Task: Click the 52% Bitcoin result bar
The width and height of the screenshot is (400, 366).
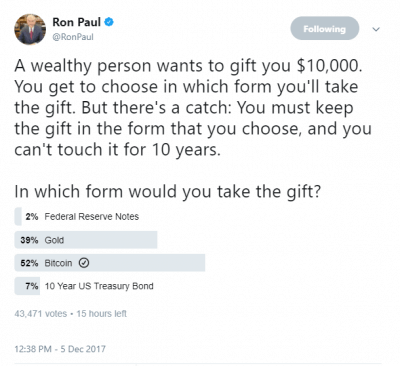Action: pos(110,263)
